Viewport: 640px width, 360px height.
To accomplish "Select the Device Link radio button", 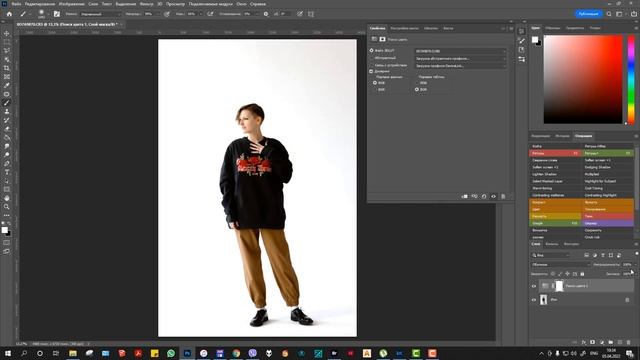I will (x=371, y=65).
